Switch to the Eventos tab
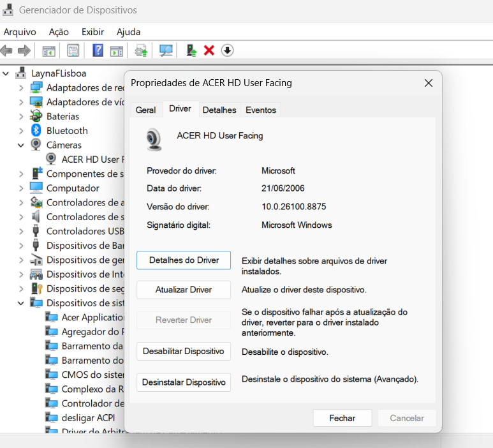Screen dimensions: 493x448 (261, 110)
